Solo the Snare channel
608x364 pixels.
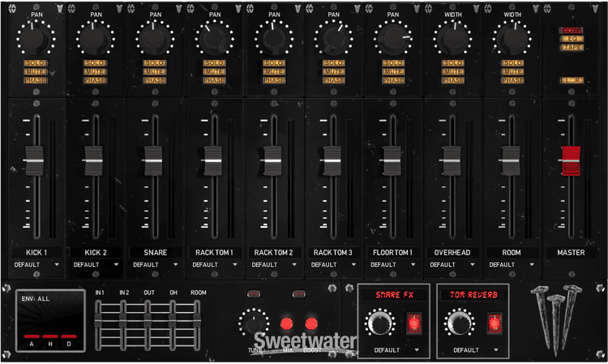click(x=155, y=62)
